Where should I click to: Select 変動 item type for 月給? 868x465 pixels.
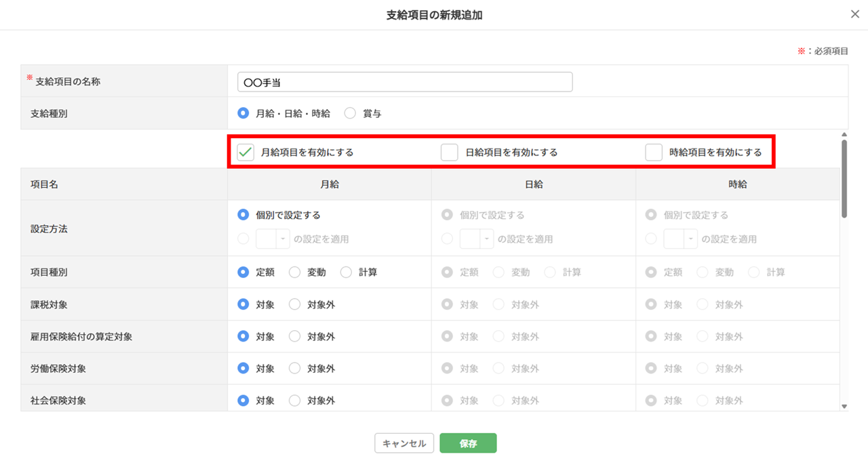[x=295, y=272]
